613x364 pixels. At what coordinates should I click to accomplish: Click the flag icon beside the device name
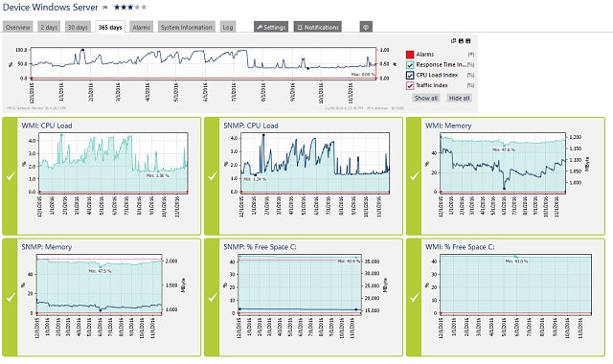[x=104, y=8]
